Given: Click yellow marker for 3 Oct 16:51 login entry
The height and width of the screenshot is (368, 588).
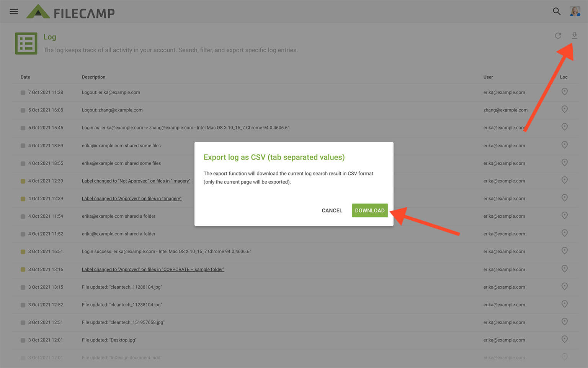Looking at the screenshot, I should point(23,252).
